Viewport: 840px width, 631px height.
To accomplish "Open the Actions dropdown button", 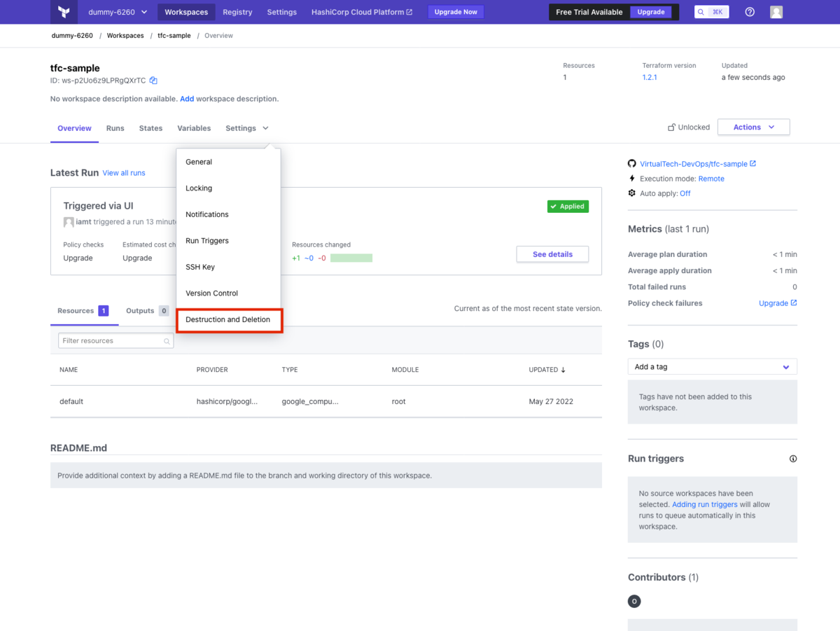I will [x=754, y=127].
